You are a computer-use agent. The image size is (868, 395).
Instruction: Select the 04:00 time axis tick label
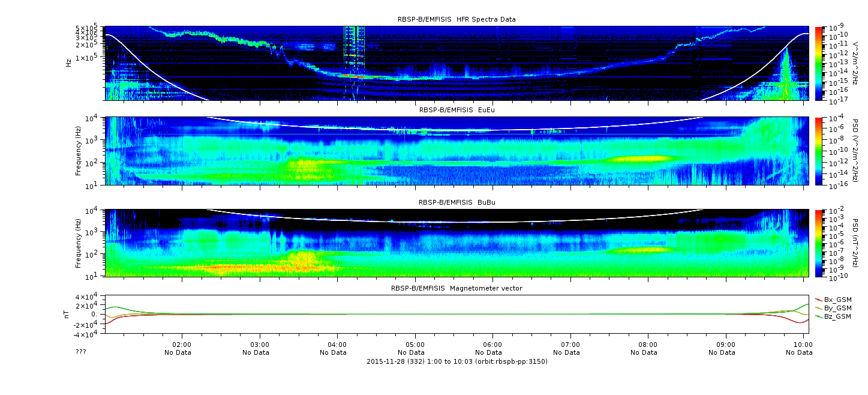point(337,345)
